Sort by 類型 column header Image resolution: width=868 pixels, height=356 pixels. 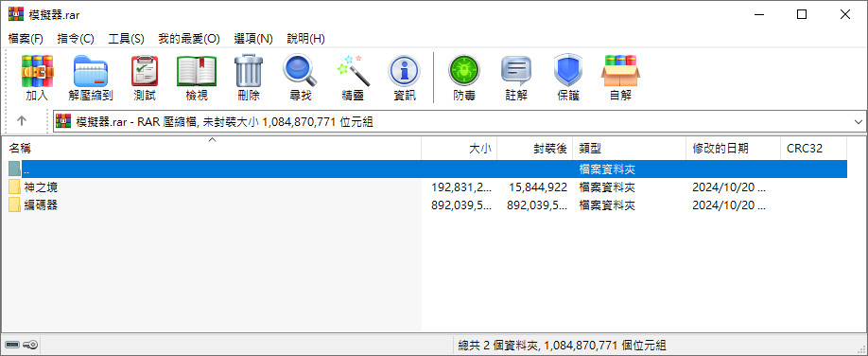[x=630, y=148]
